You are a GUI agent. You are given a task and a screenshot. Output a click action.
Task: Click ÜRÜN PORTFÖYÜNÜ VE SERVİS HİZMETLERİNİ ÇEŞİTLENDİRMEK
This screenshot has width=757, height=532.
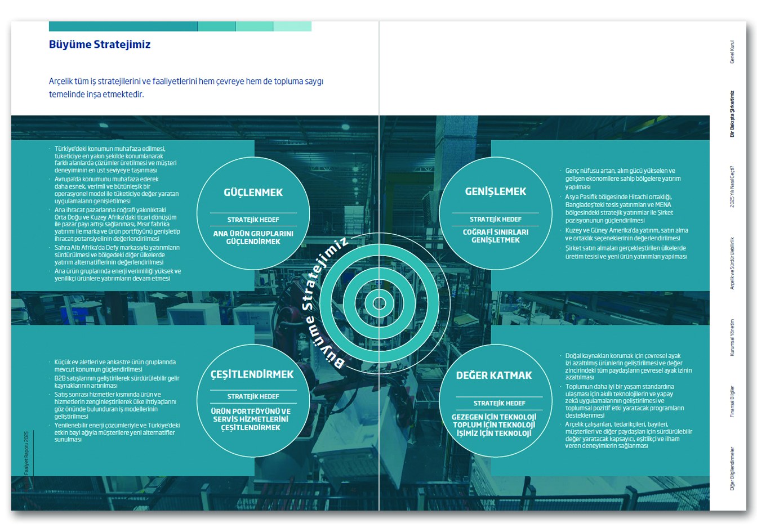(x=251, y=419)
